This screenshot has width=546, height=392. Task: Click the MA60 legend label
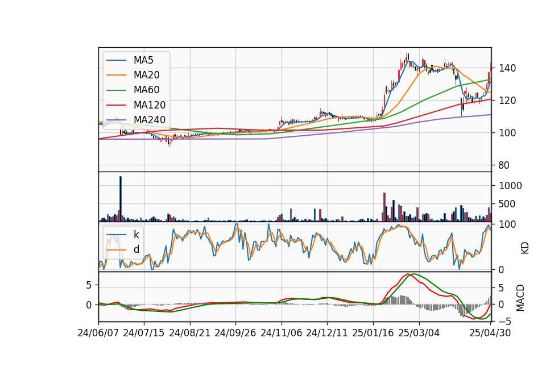pyautogui.click(x=146, y=90)
